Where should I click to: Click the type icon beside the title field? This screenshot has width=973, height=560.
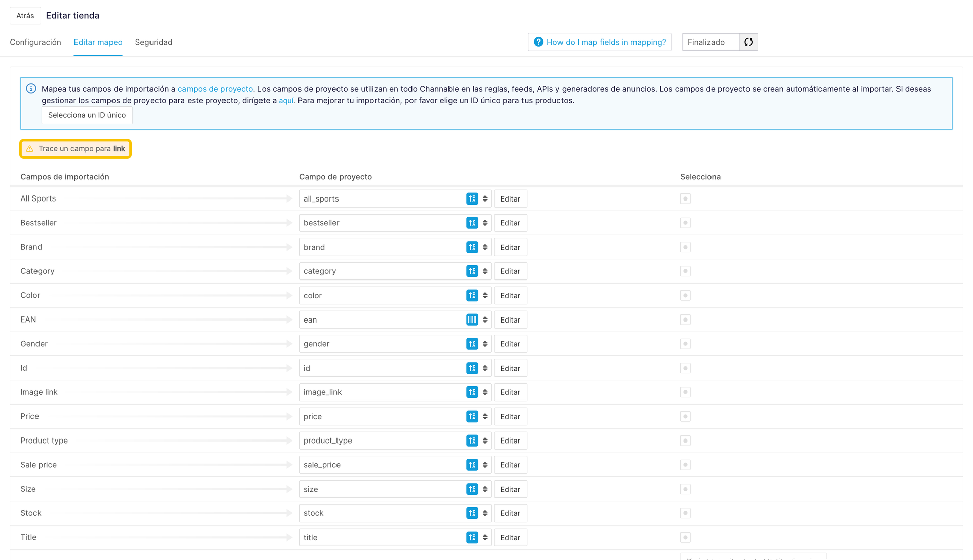coord(472,537)
